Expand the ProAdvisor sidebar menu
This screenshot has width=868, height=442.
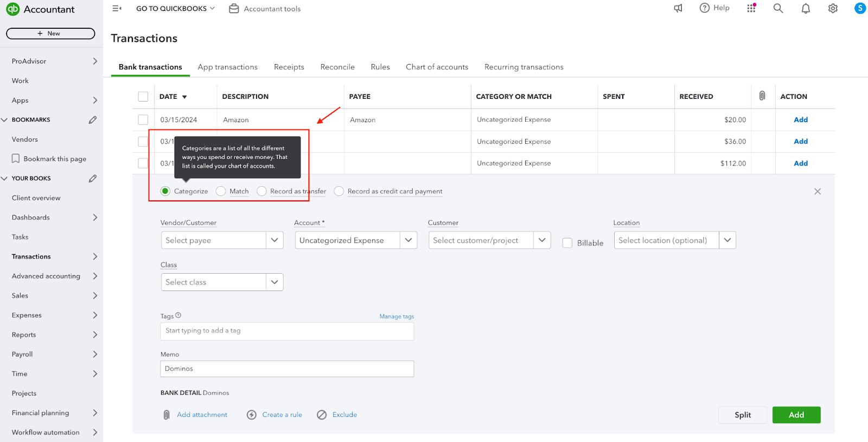(95, 61)
